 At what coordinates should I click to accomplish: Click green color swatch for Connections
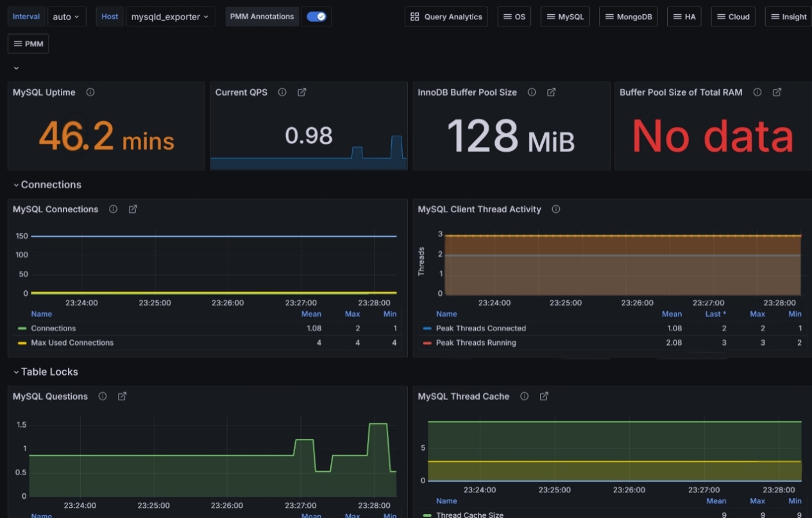22,329
